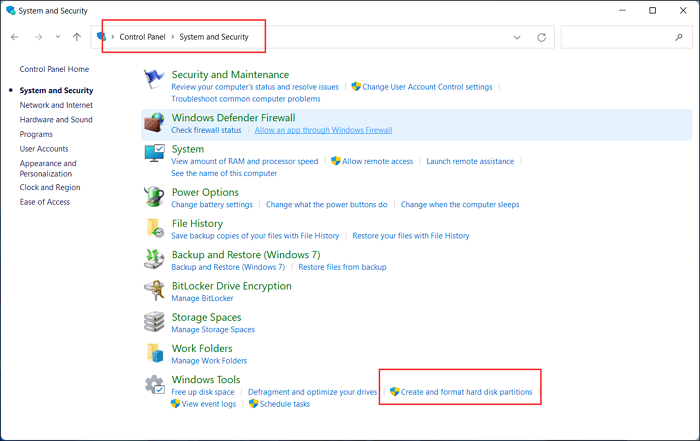The height and width of the screenshot is (441, 700).
Task: Click the Backup and Restore drive icon
Action: (x=154, y=259)
